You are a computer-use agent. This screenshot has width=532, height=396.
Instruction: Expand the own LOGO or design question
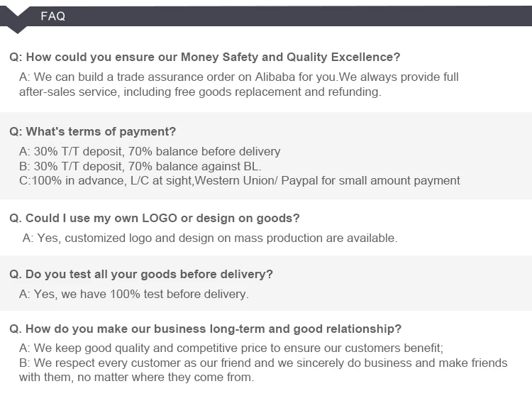pyautogui.click(x=154, y=218)
